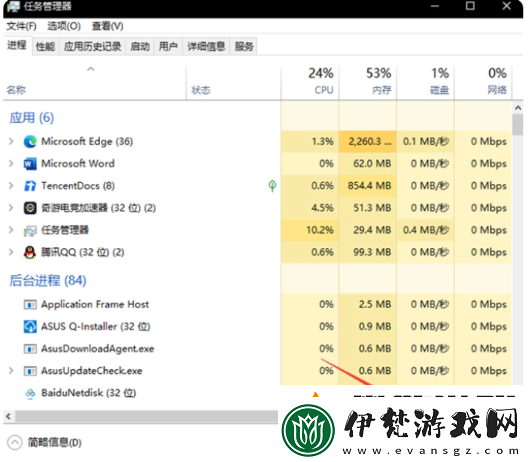Expand the Microsoft Edge (36) process group
Image resolution: width=528 pixels, height=462 pixels.
pyautogui.click(x=11, y=141)
